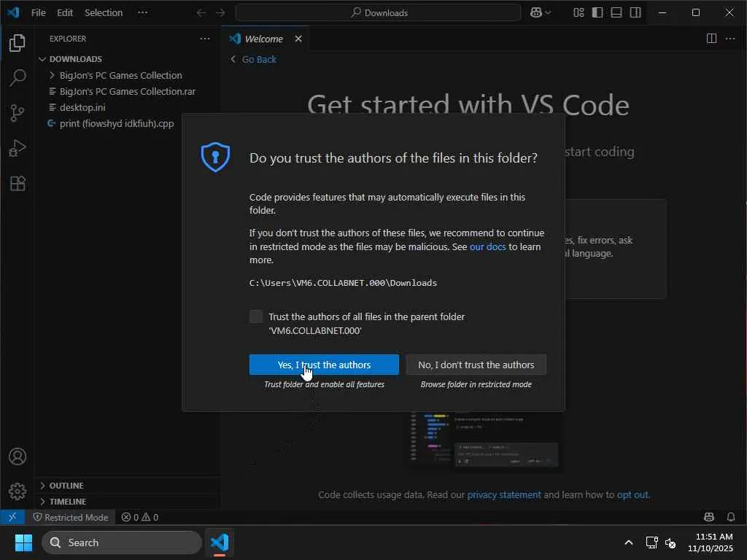The image size is (747, 560).
Task: Open the notifications bell
Action: [730, 517]
